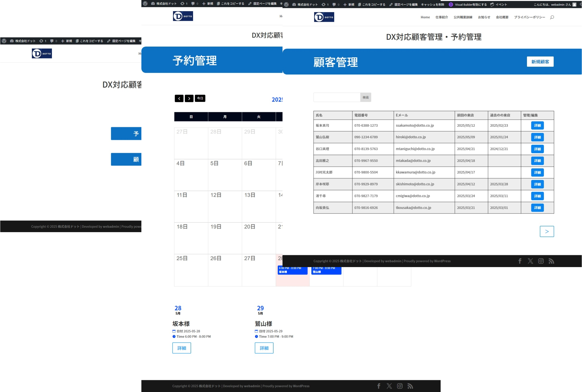Click 詳細 button for 坂本真司 row
Screen dimensions: 582x392
(x=537, y=125)
